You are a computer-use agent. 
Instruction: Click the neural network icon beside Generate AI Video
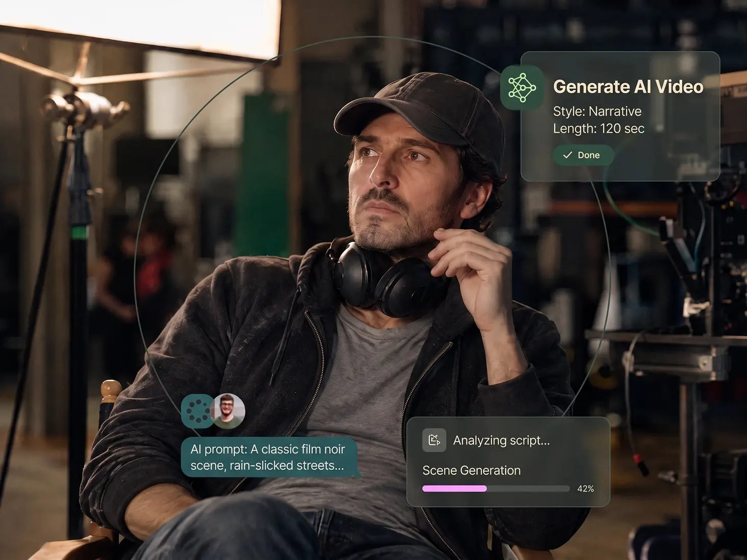[x=521, y=87]
